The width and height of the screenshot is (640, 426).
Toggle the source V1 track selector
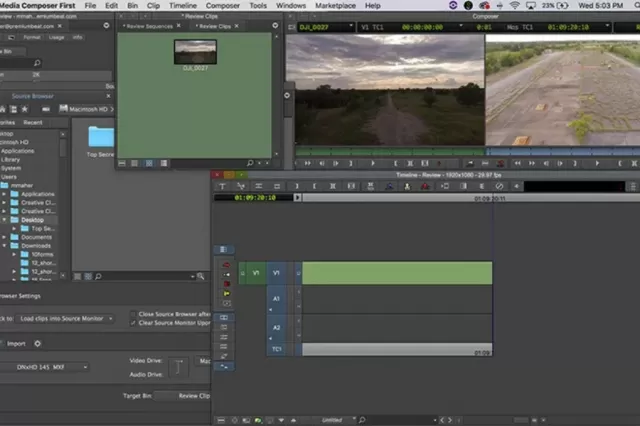(x=256, y=273)
